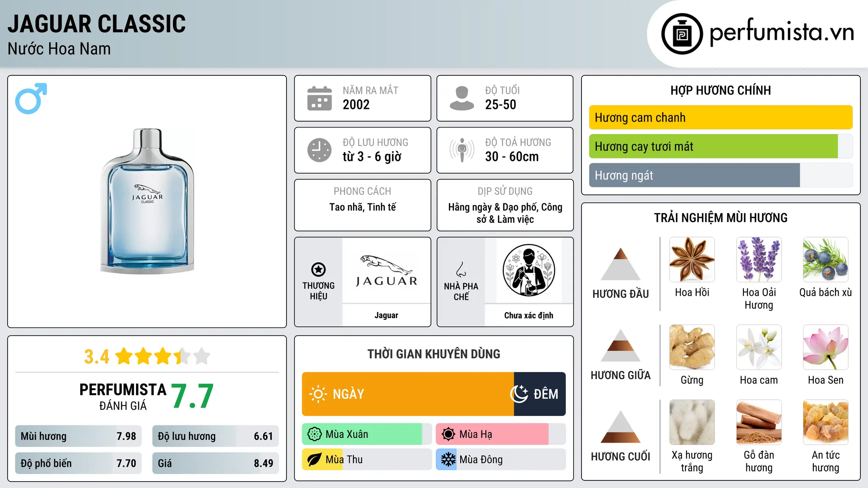Screen dimensions: 868x488
Task: Click the Độ lưu hương 6.61 score row
Action: (x=215, y=436)
